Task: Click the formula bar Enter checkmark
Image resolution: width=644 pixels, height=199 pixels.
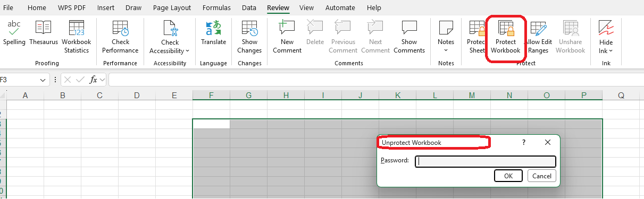Action: point(80,80)
